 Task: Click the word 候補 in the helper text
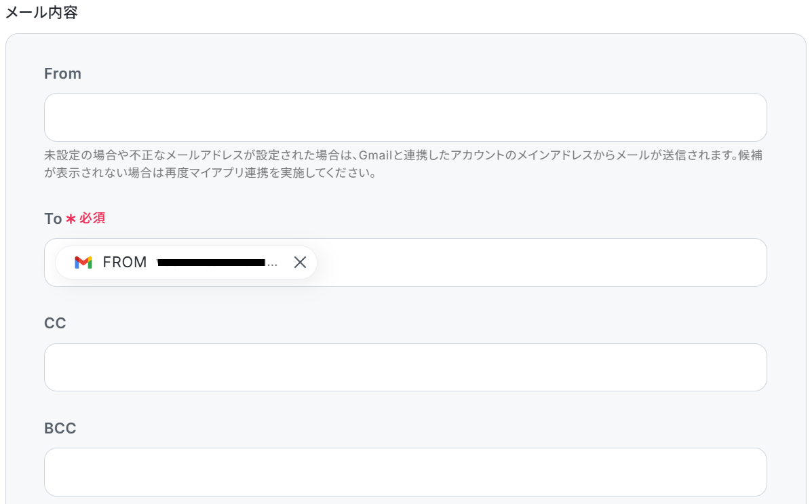point(750,155)
